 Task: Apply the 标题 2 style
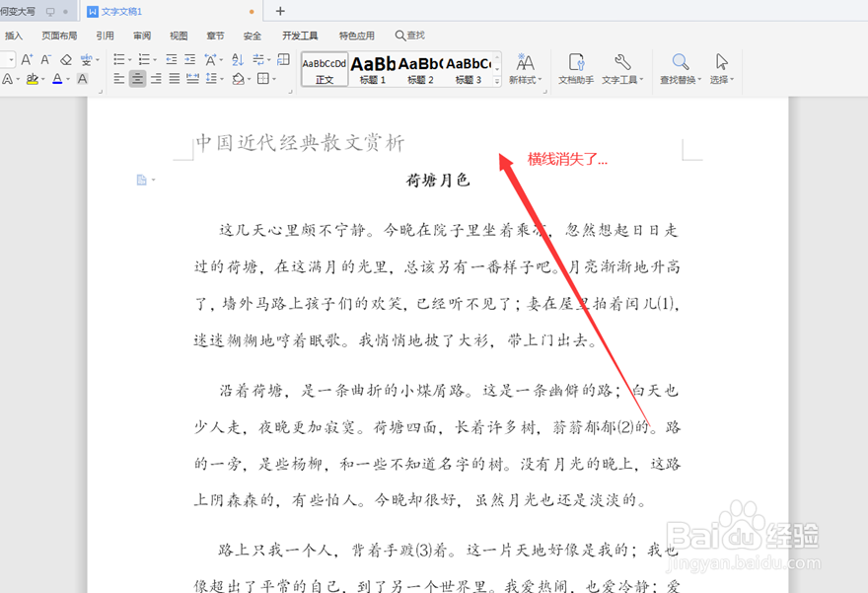(x=420, y=69)
